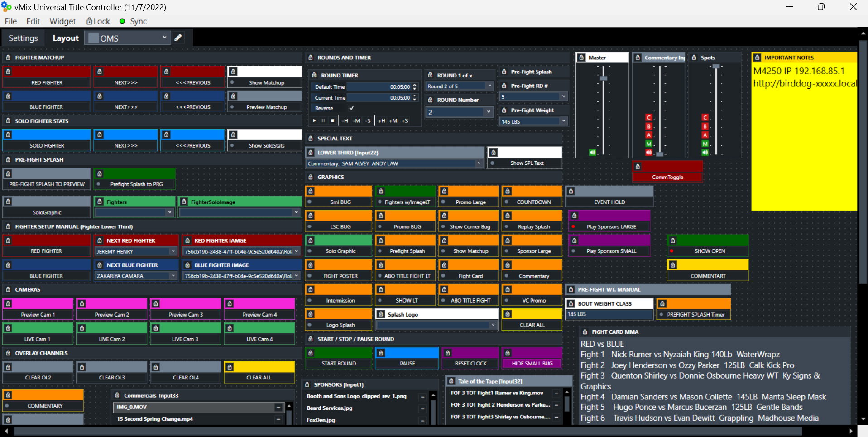Uncheck the Reverse timer checkbox
Viewport: 868px width, 437px height.
click(351, 108)
